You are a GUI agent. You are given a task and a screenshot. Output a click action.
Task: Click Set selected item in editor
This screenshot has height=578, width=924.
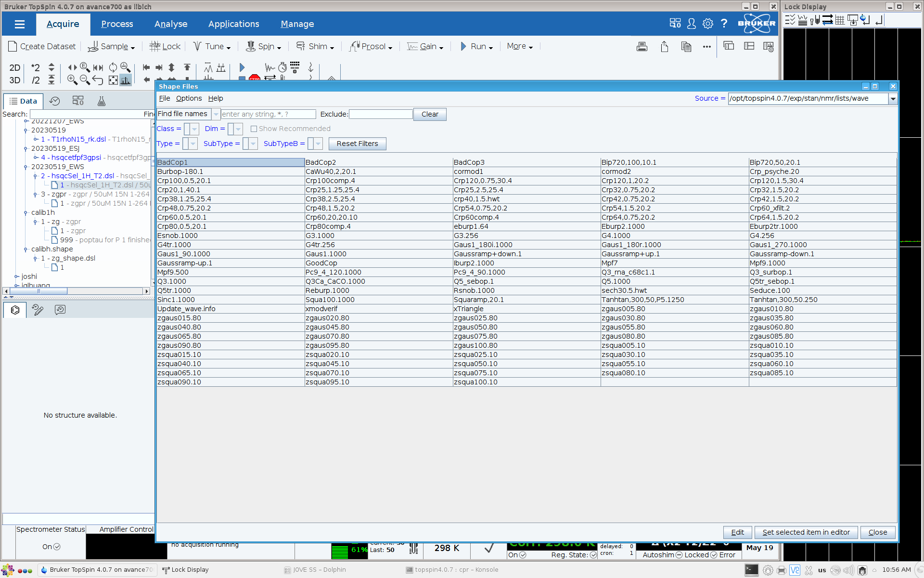pyautogui.click(x=806, y=532)
